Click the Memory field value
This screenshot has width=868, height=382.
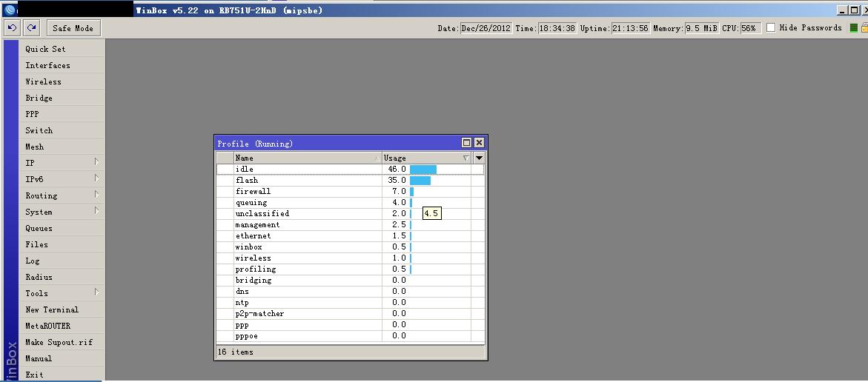click(702, 28)
